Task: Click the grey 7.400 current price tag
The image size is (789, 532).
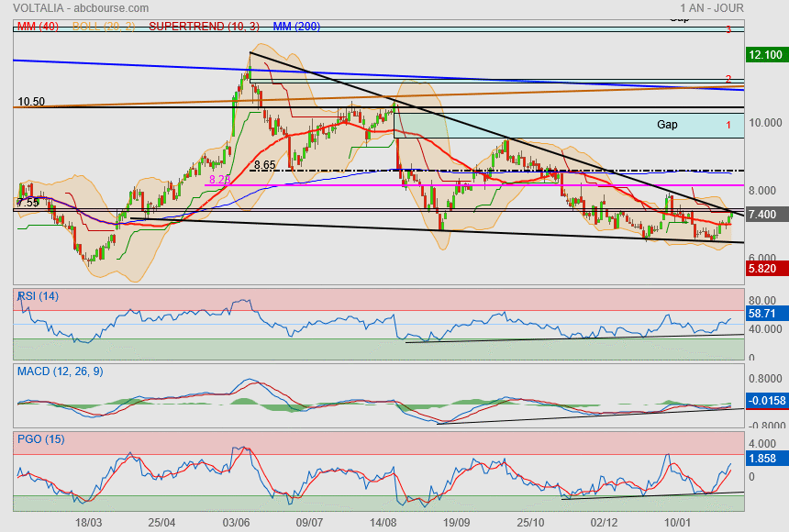Action: [766, 214]
